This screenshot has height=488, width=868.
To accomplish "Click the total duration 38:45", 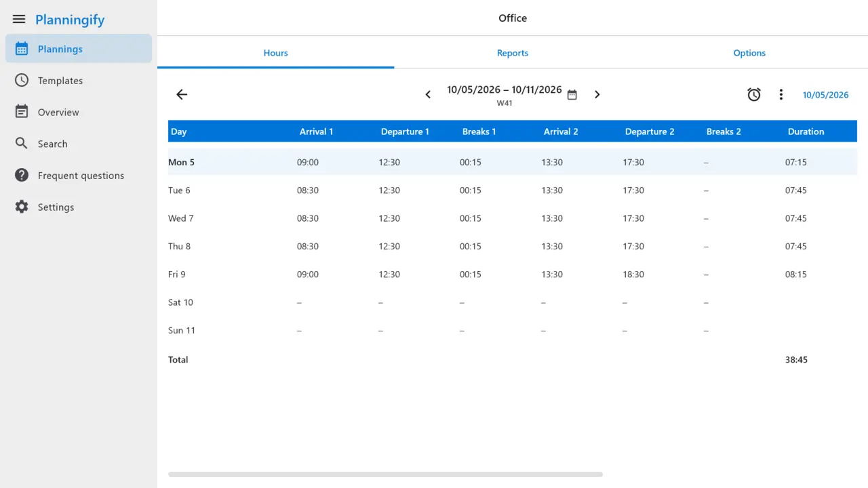I will tap(796, 360).
